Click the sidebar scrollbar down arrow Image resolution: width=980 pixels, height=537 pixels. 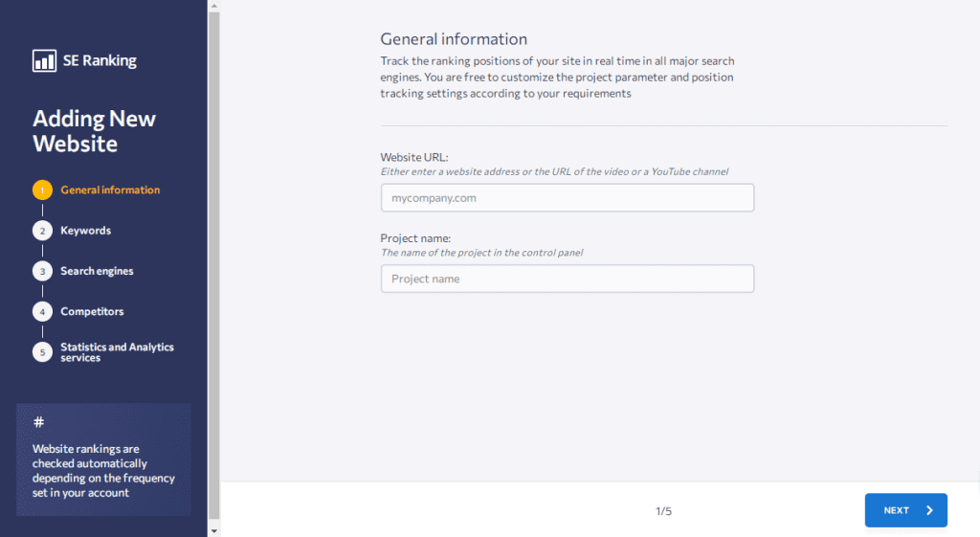coord(213,530)
